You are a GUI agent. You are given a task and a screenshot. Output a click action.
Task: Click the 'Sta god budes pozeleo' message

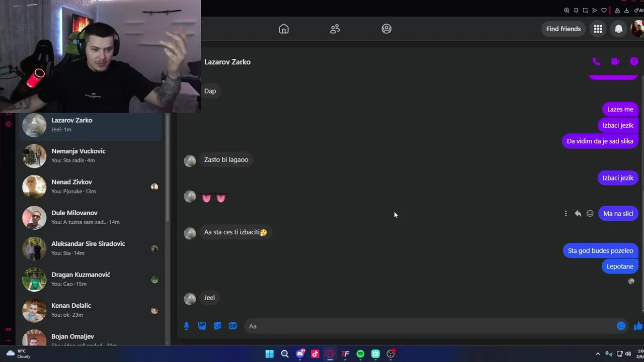tap(600, 250)
